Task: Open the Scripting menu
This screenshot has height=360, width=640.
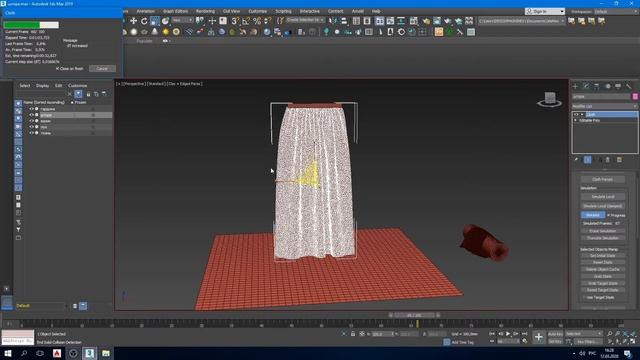Action: pyautogui.click(x=283, y=11)
